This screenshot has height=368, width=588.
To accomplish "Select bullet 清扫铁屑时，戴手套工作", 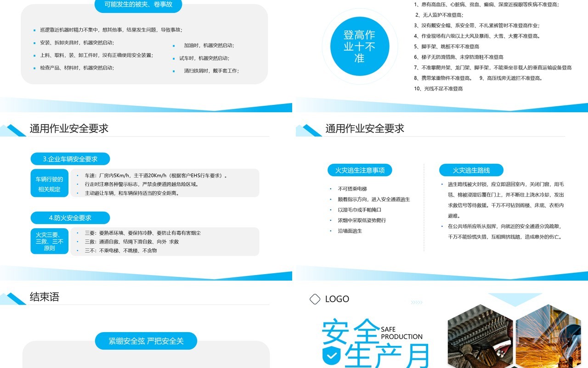I will click(x=211, y=71).
